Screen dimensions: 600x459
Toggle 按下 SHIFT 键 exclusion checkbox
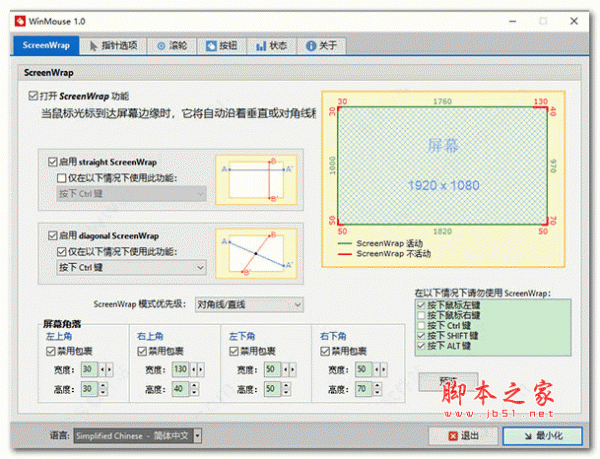point(421,335)
